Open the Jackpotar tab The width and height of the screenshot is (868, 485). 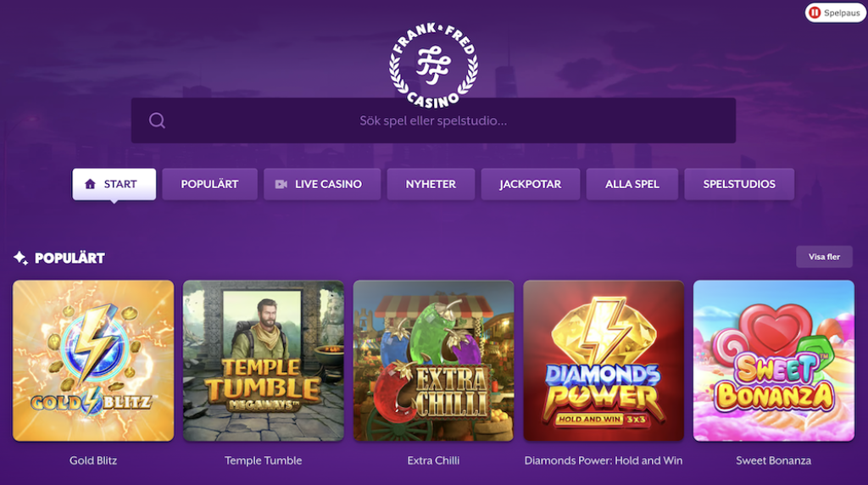[x=531, y=184]
